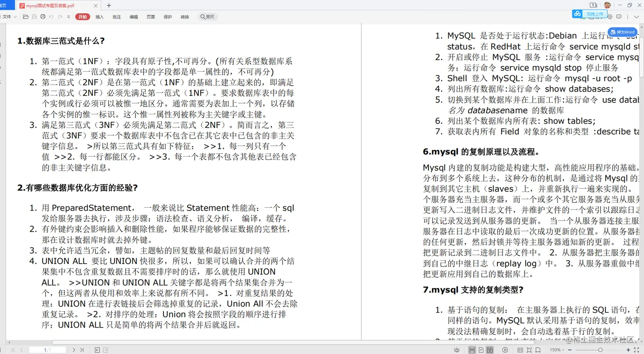Open the 150% zoom dropdown
The image size is (644, 354).
click(x=557, y=350)
